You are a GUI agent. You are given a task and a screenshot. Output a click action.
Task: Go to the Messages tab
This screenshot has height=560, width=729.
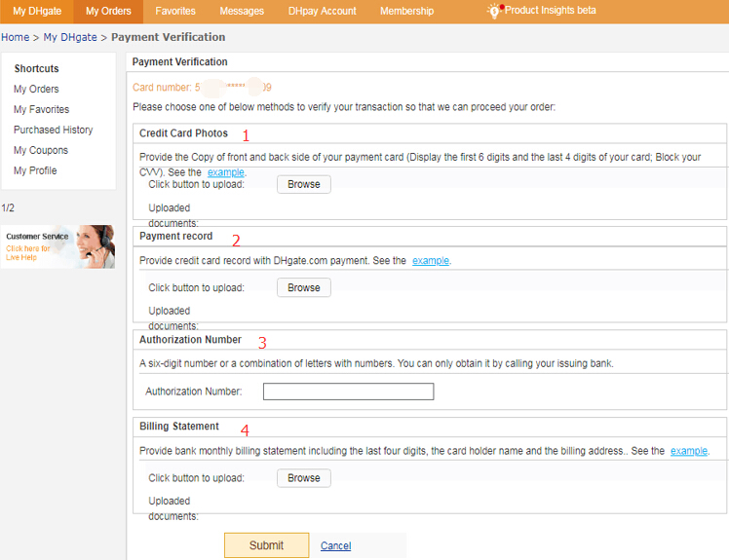(x=242, y=11)
